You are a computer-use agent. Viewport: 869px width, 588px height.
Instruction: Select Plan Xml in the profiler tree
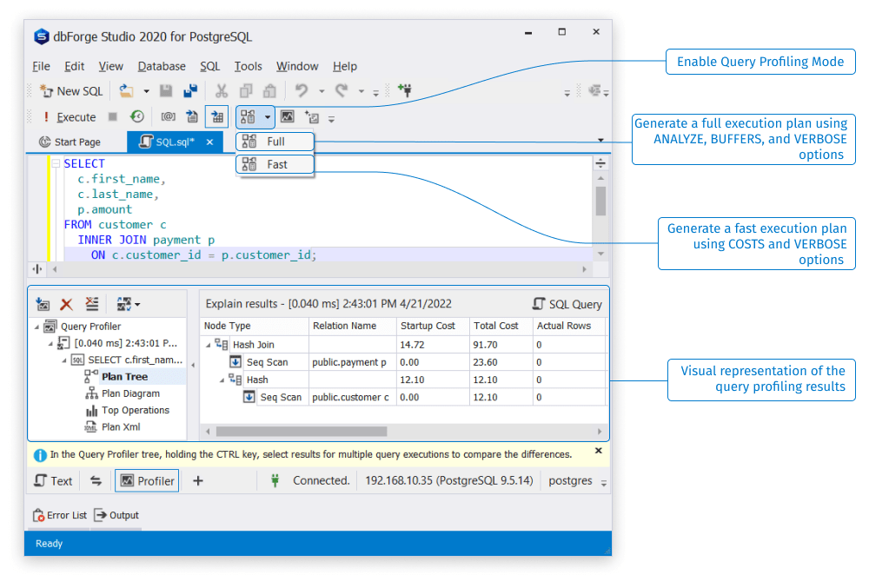[x=121, y=426]
